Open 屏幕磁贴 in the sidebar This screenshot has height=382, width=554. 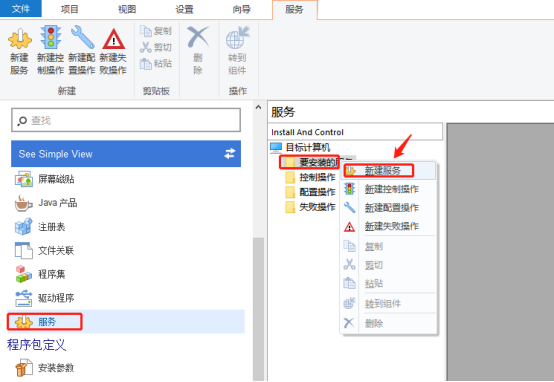(45, 179)
